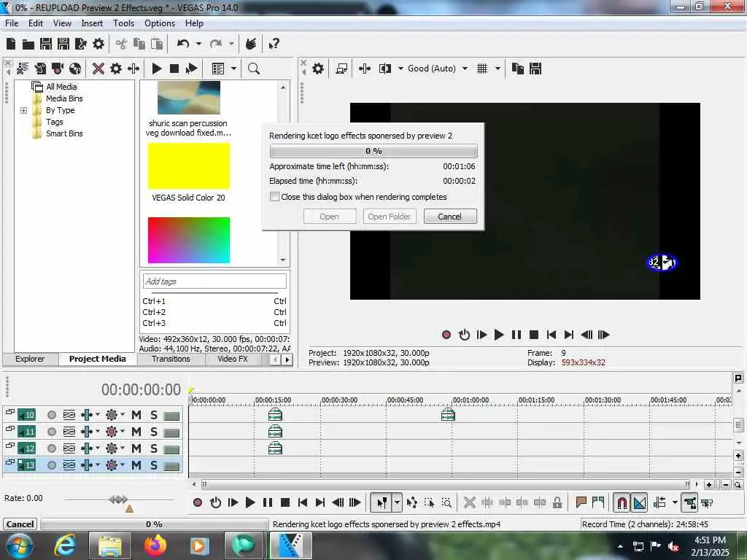The image size is (747, 560).
Task: Toggle overlays grid icon in preview
Action: [482, 69]
